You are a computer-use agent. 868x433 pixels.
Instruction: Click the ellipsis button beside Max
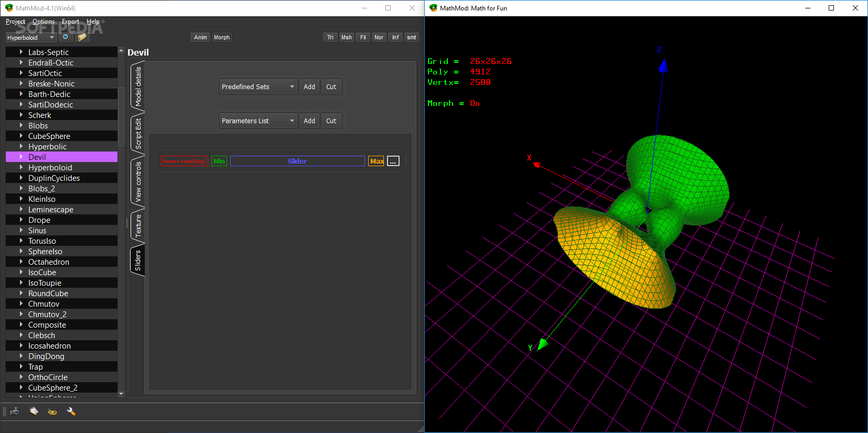[x=393, y=161]
